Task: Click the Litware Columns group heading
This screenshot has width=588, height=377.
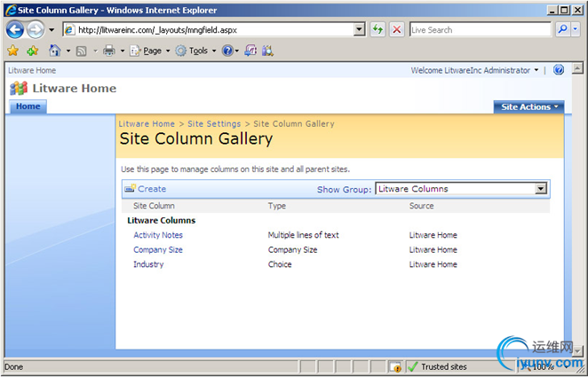Action: 162,221
